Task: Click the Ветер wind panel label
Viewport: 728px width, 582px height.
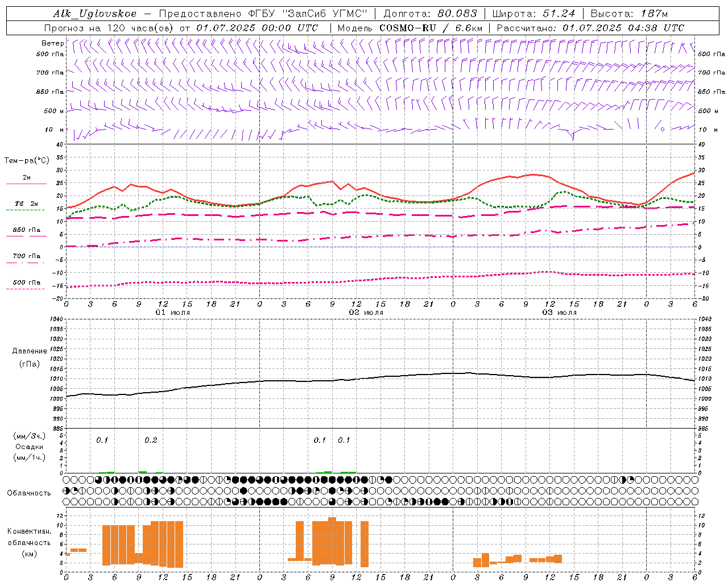Action: tap(52, 43)
